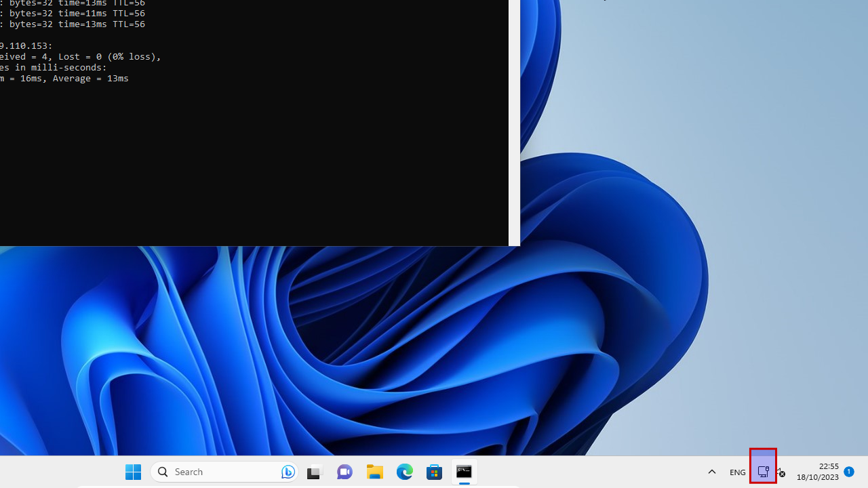Viewport: 868px width, 488px height.
Task: Click the taskbar Search box
Action: point(224,472)
